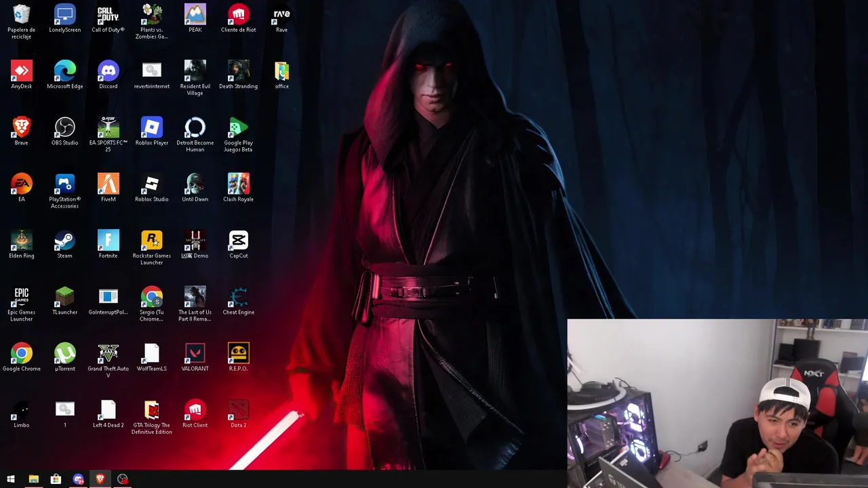
Task: Open Microsoft Store from the taskbar
Action: tap(56, 479)
